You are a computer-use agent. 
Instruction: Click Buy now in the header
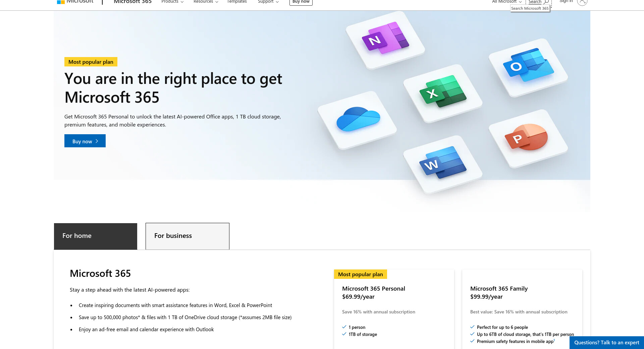pos(301,2)
